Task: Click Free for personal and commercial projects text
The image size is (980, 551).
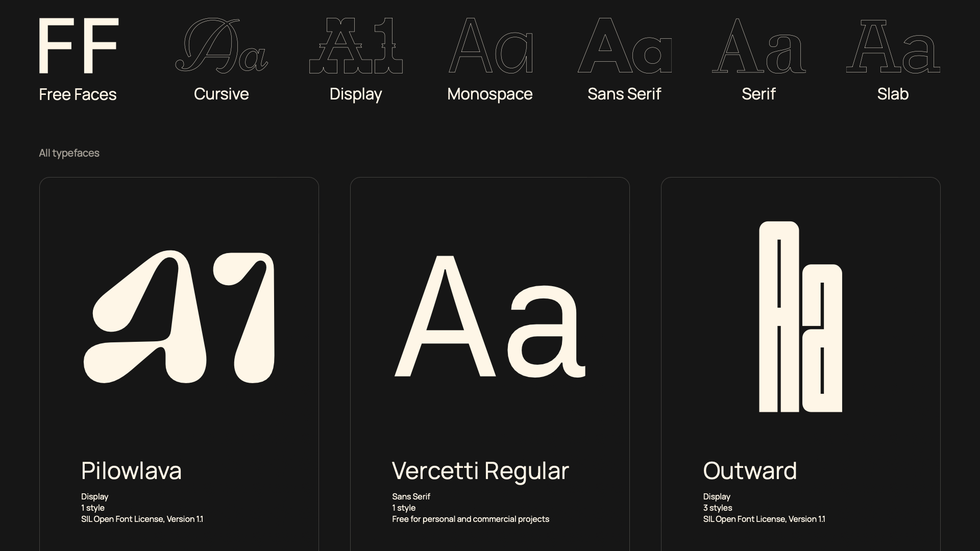Action: click(x=471, y=519)
